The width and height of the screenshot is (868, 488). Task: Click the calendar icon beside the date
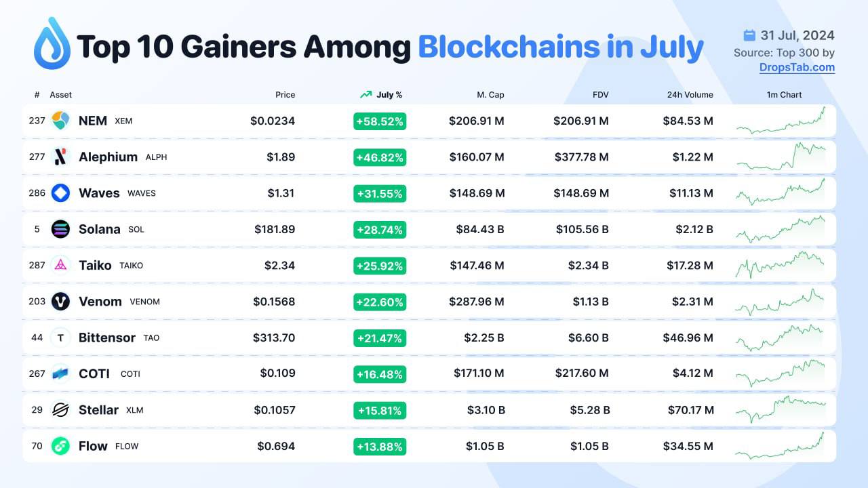click(x=749, y=35)
